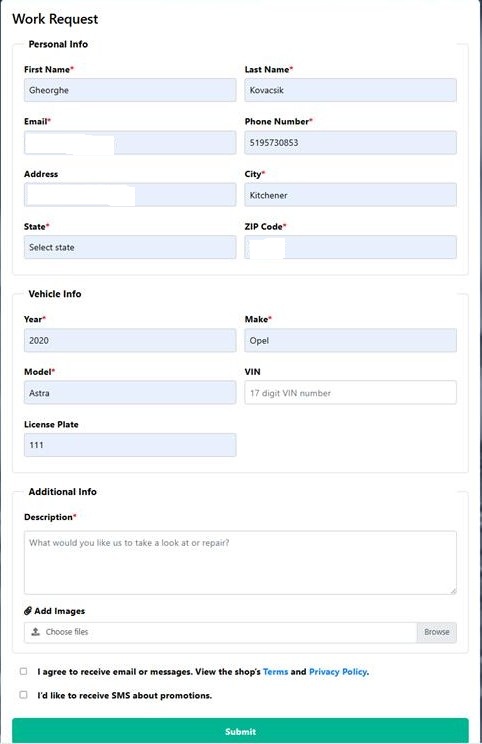Focus the Email input field

coord(130,143)
